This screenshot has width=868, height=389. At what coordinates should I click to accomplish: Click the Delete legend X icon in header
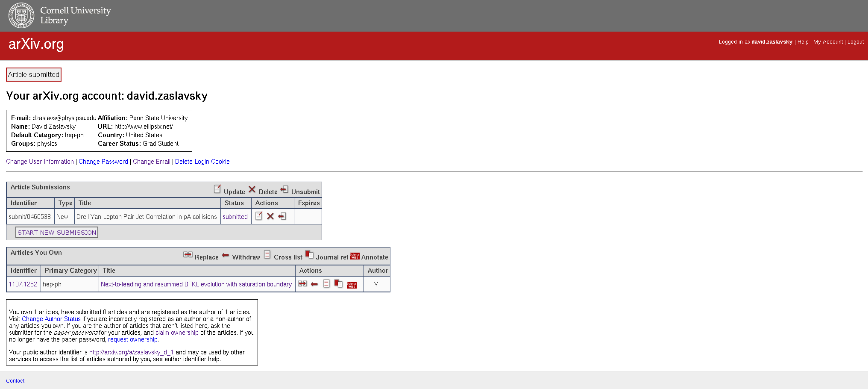[252, 189]
